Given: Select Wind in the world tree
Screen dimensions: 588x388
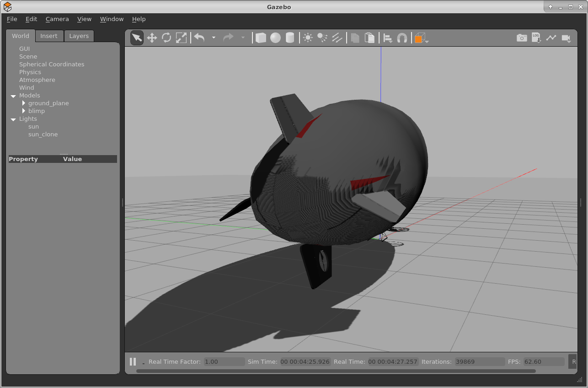Looking at the screenshot, I should click(x=27, y=88).
